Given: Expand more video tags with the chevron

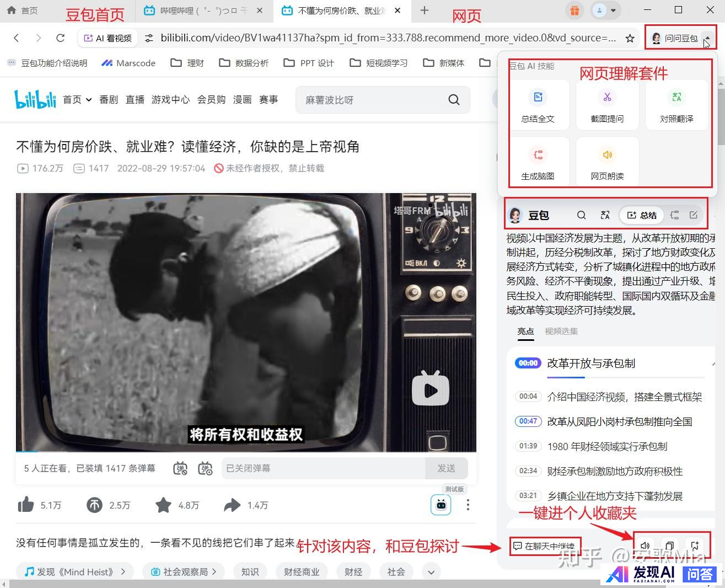Looking at the screenshot, I should [x=431, y=572].
